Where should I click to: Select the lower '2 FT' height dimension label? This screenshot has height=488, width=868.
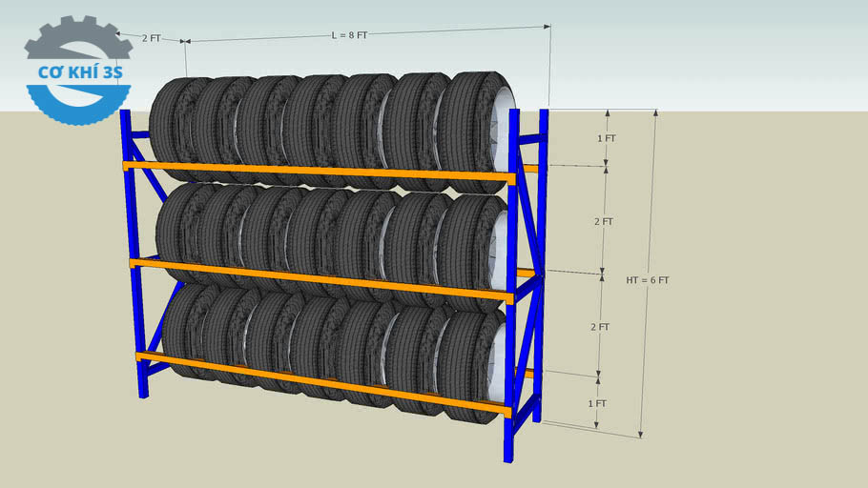600,327
